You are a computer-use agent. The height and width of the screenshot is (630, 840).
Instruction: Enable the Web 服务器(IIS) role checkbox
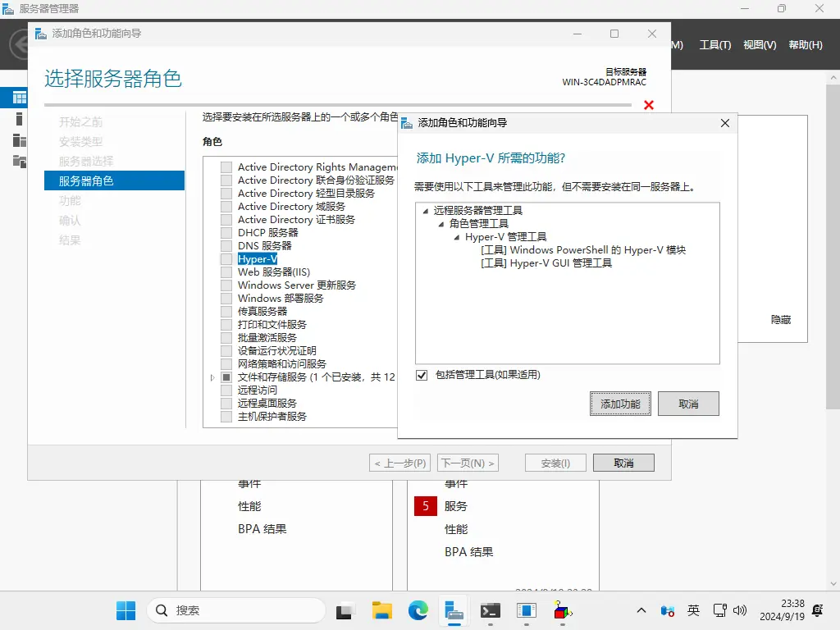[226, 272]
